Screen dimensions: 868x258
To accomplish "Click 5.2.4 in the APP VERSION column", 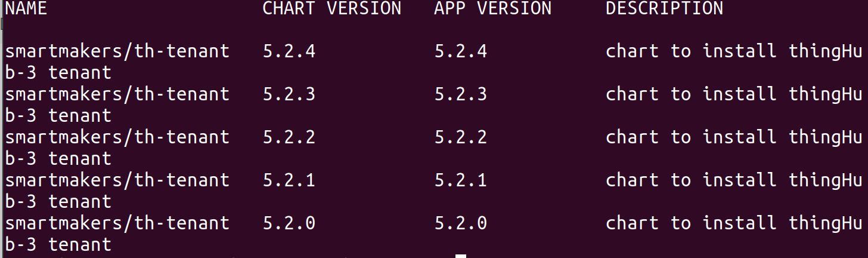I will pyautogui.click(x=460, y=51).
